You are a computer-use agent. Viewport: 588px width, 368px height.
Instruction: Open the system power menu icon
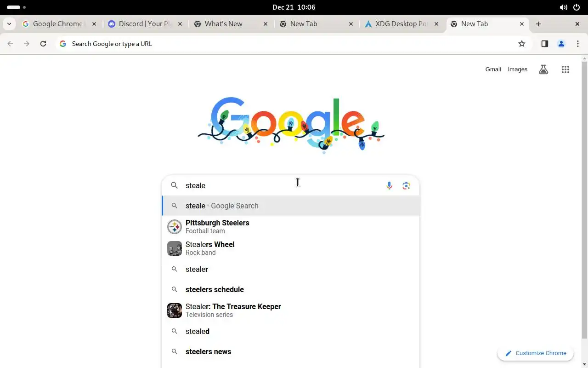577,7
